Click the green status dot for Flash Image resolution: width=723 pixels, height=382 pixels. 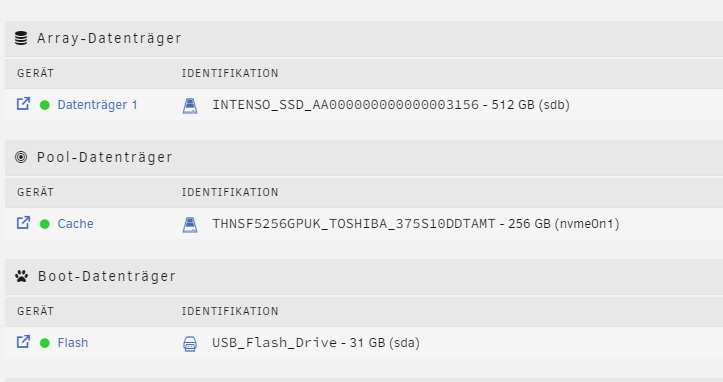[x=45, y=343]
